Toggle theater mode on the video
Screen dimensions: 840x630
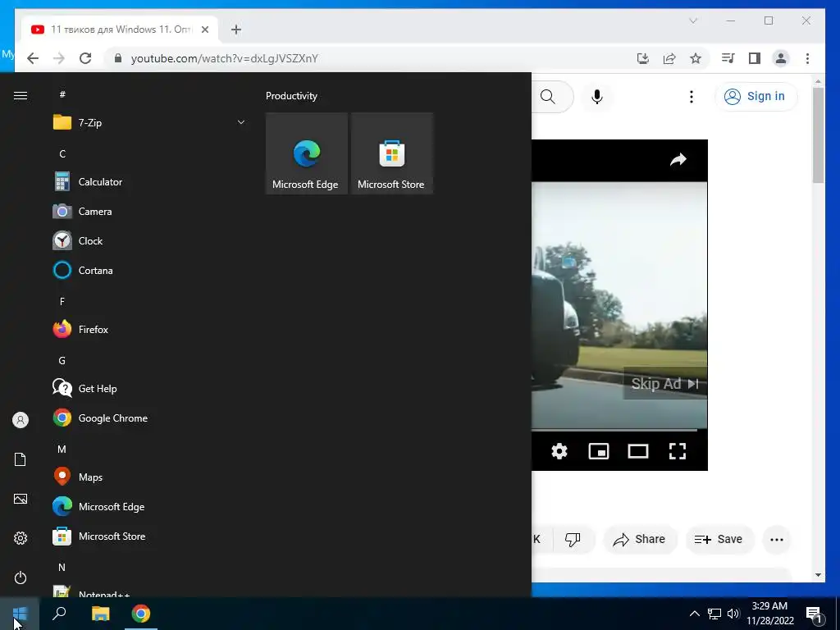coord(638,451)
